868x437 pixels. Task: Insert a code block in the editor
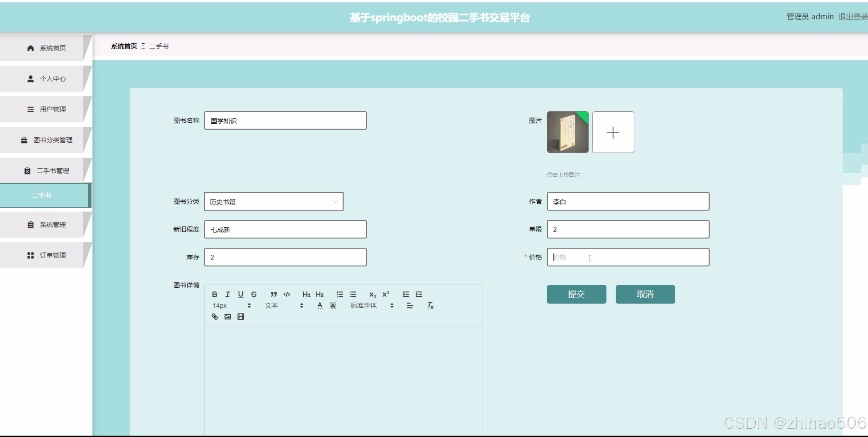287,294
